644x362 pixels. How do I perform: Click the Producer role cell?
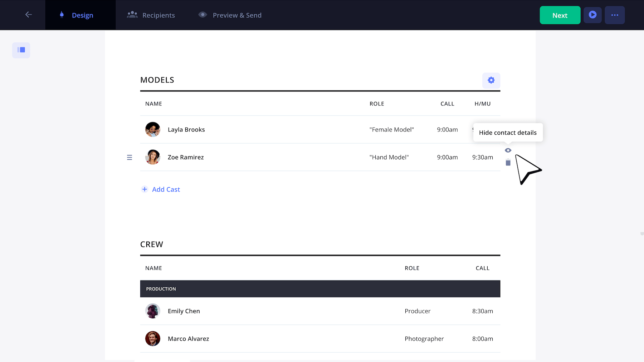click(418, 311)
